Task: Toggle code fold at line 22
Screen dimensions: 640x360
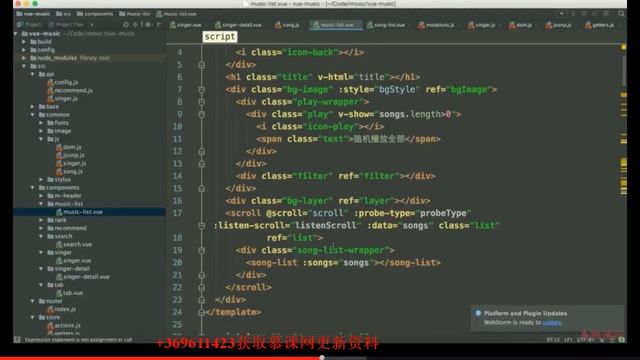Action: pyautogui.click(x=202, y=287)
